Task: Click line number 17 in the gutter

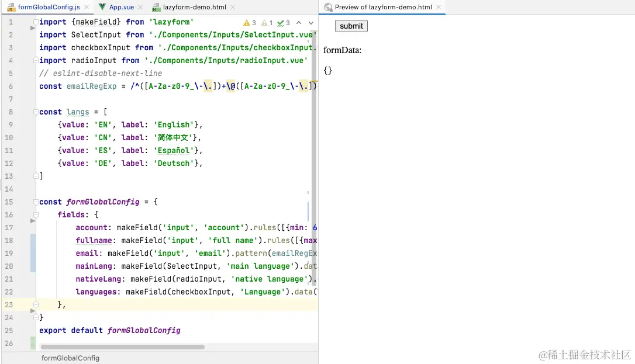Action: coord(9,228)
